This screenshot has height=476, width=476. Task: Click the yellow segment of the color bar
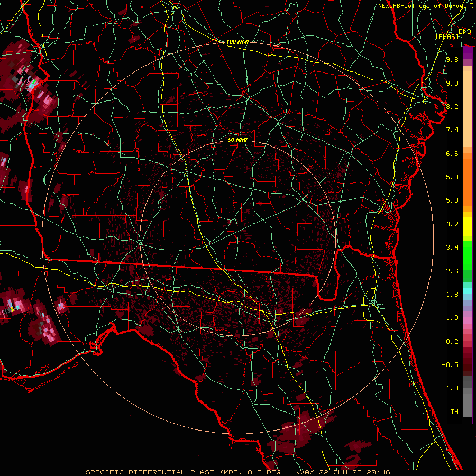tap(467, 226)
